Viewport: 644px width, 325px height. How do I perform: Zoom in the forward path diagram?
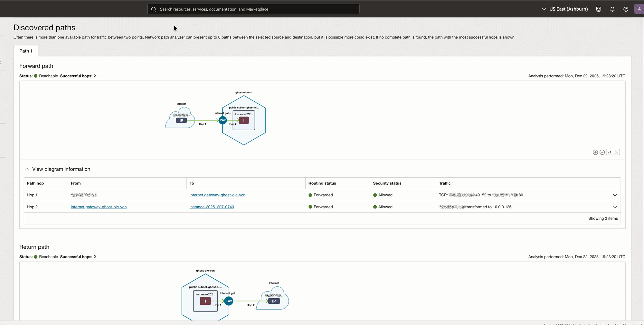[x=595, y=152]
